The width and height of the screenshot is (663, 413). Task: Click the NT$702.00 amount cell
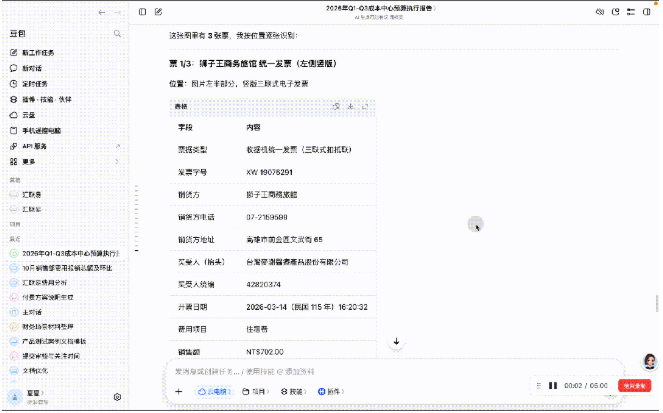click(x=265, y=352)
